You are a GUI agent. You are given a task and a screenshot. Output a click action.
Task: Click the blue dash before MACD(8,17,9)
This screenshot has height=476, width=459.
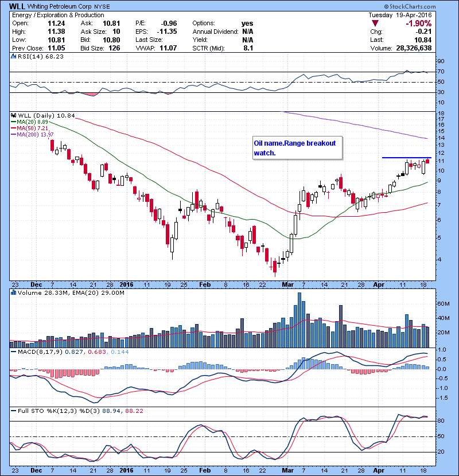pyautogui.click(x=13, y=352)
